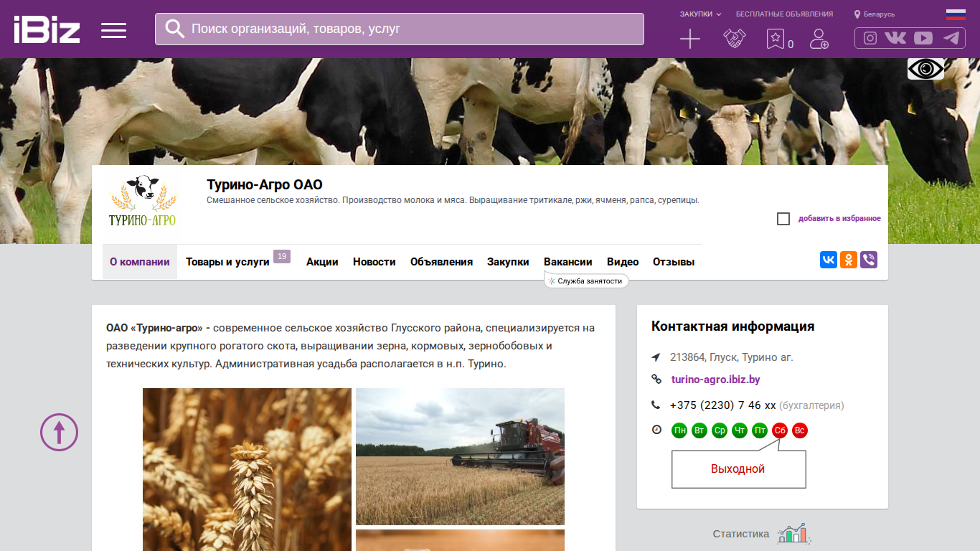Screen dimensions: 980x551
Task: Reveal the phone number +375 (2230) 7 46 xx
Action: tap(723, 405)
